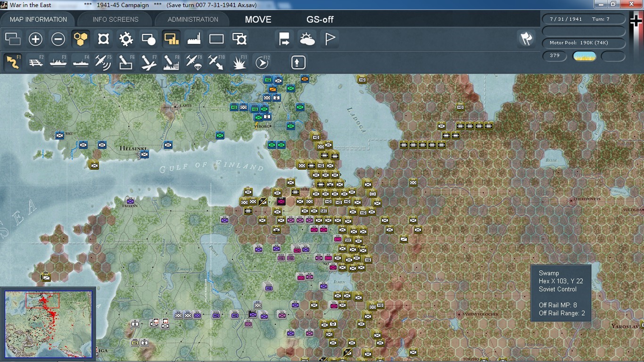
Task: Select F4 amphibious ship mode
Action: [81, 62]
